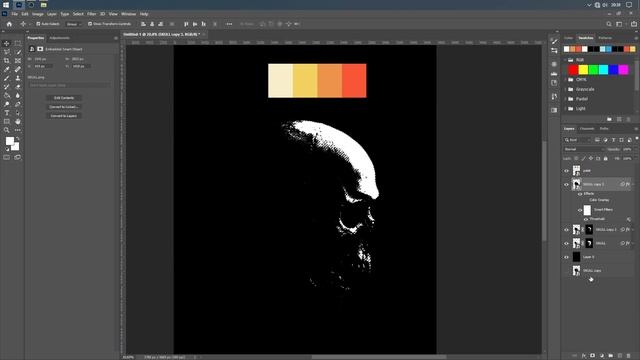This screenshot has width=640, height=360.
Task: Select the Eyedropper tool
Action: coord(7,69)
